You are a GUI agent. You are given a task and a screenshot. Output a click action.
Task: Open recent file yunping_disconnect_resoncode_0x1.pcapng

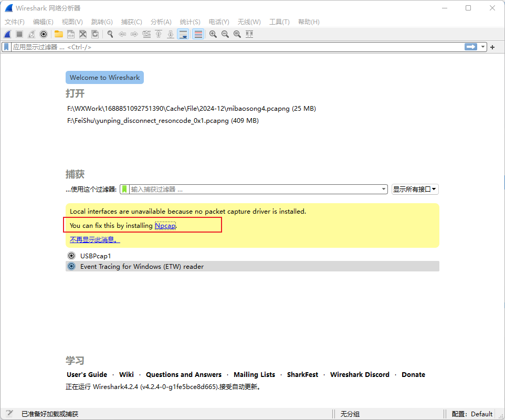point(163,121)
